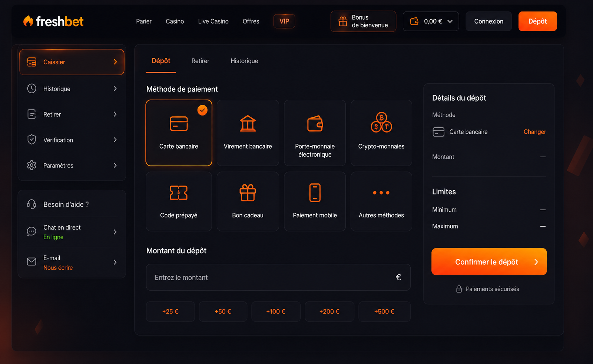The height and width of the screenshot is (364, 593).
Task: Select the Crypto-monnaies payment card
Action: 381,133
